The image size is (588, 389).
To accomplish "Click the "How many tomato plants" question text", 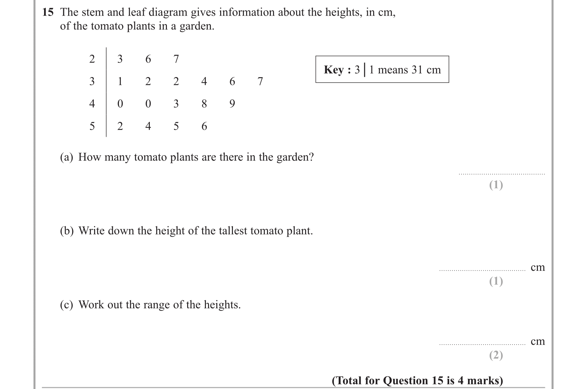I will [196, 157].
